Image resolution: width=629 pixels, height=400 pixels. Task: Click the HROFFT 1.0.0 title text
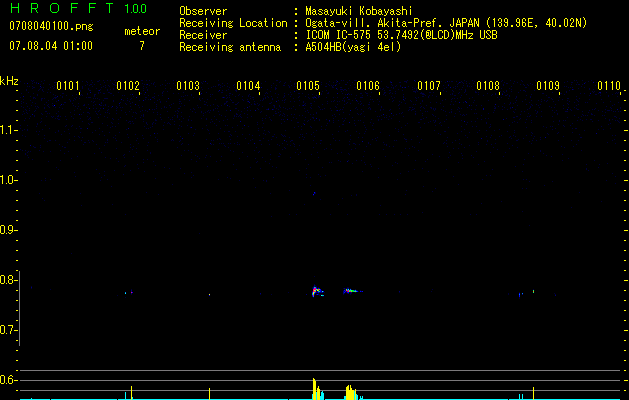tap(78, 8)
